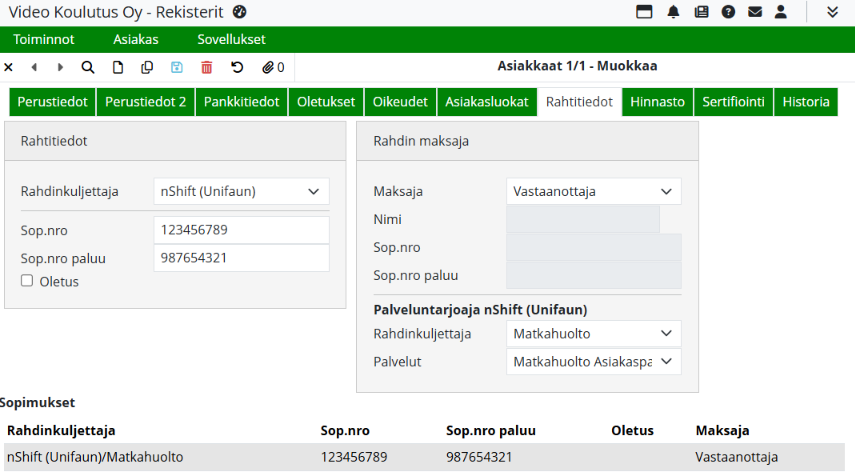Viewport: 855px width, 475px height.
Task: Open the Rahdinkuljettaja nShift (Unifaun) dropdown
Action: point(241,191)
